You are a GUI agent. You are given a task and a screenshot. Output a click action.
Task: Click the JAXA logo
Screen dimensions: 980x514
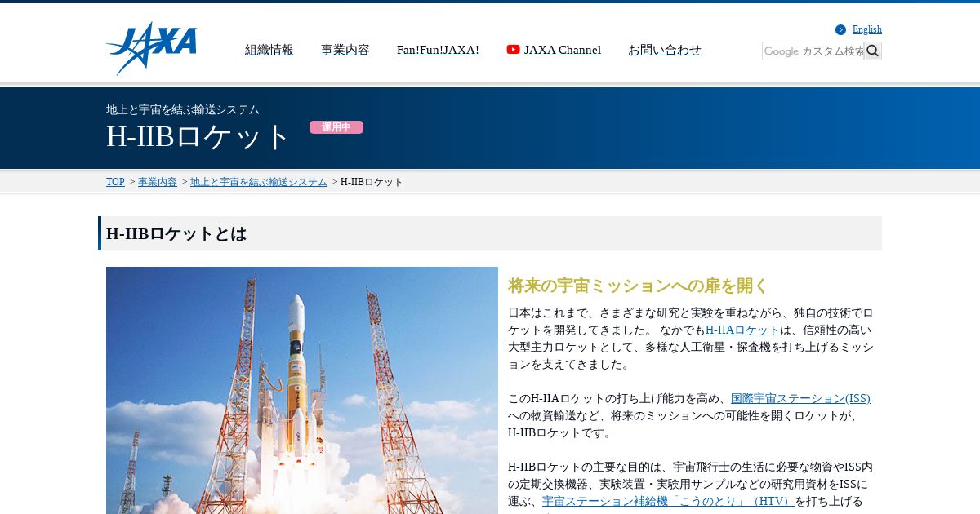pyautogui.click(x=152, y=48)
